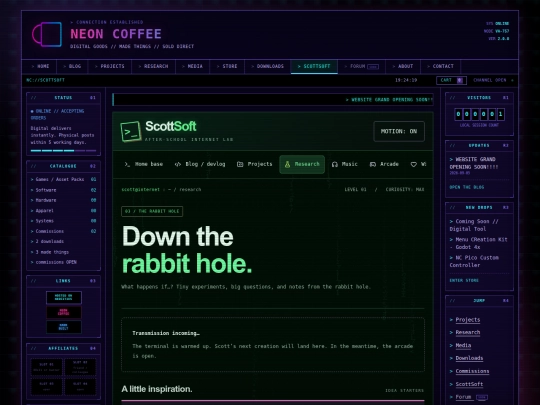Viewport: 540px width, 405px height.
Task: Click the 19:24:19 clock readout
Action: [406, 80]
